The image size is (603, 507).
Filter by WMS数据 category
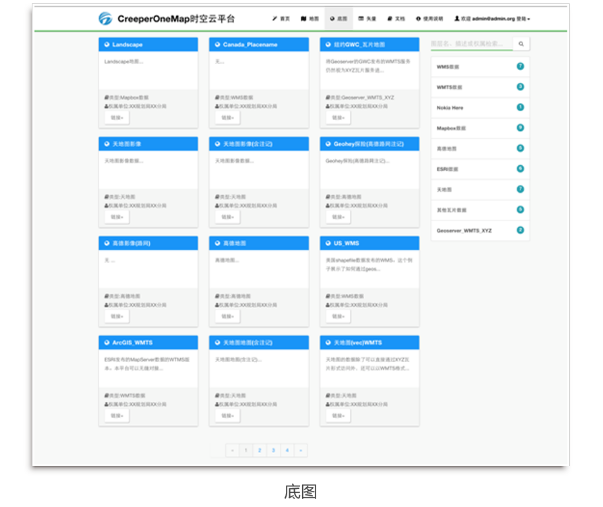point(450,67)
